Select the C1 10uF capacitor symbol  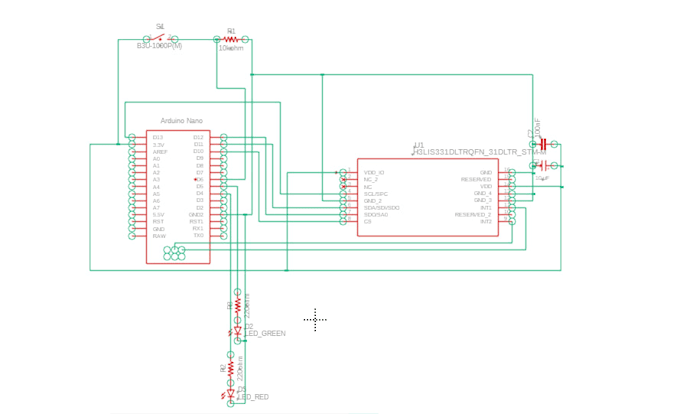[543, 166]
